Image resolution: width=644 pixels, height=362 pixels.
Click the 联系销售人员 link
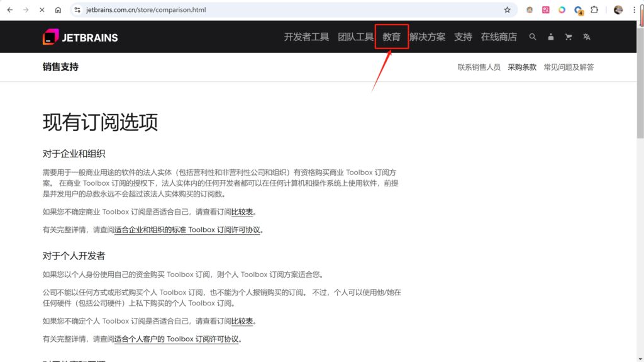(x=479, y=67)
